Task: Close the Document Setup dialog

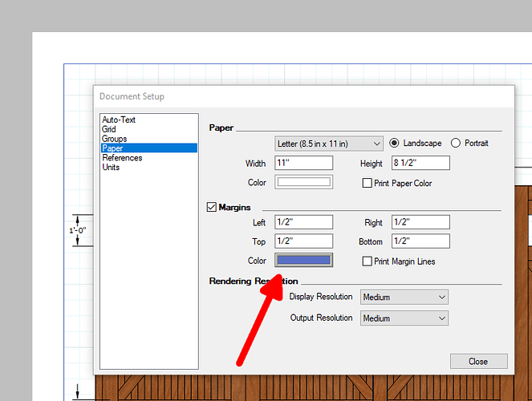Action: tap(479, 362)
